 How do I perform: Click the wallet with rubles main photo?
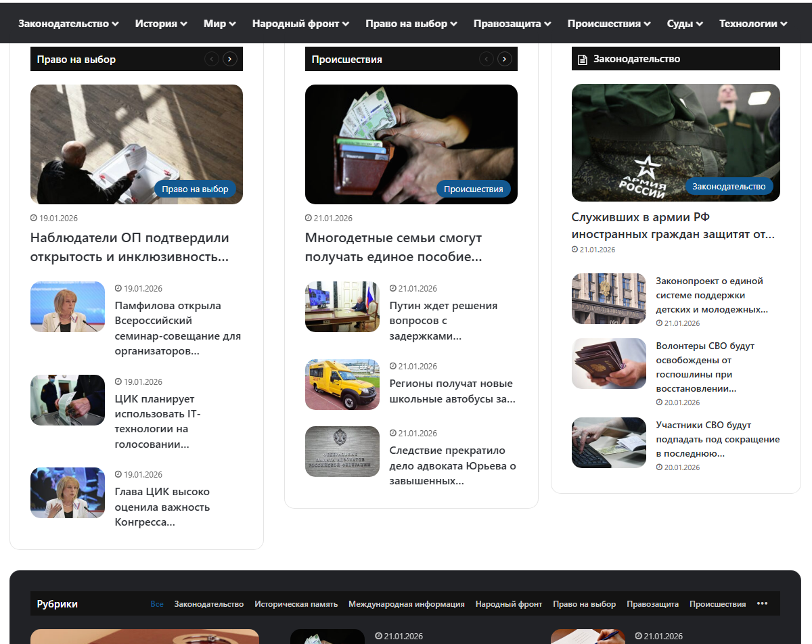click(411, 144)
